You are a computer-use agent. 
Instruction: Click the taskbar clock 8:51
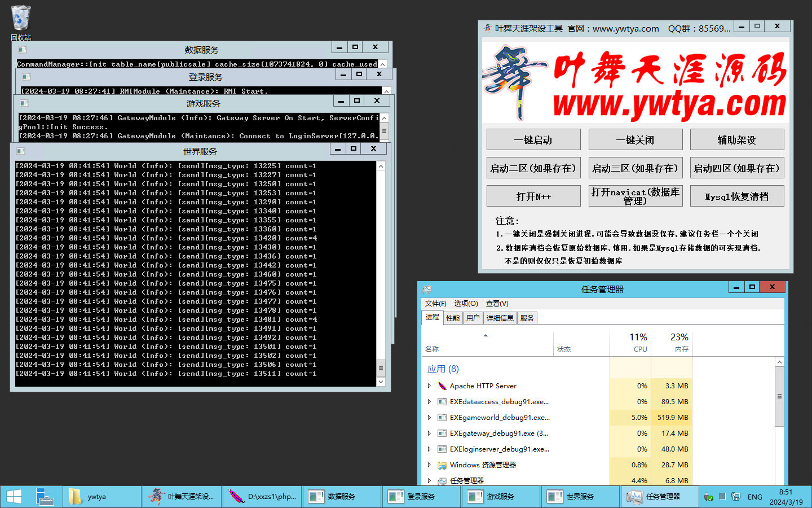[x=785, y=497]
